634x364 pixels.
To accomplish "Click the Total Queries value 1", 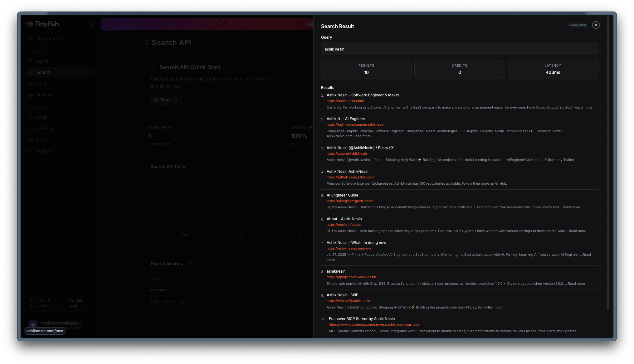I will [x=150, y=136].
